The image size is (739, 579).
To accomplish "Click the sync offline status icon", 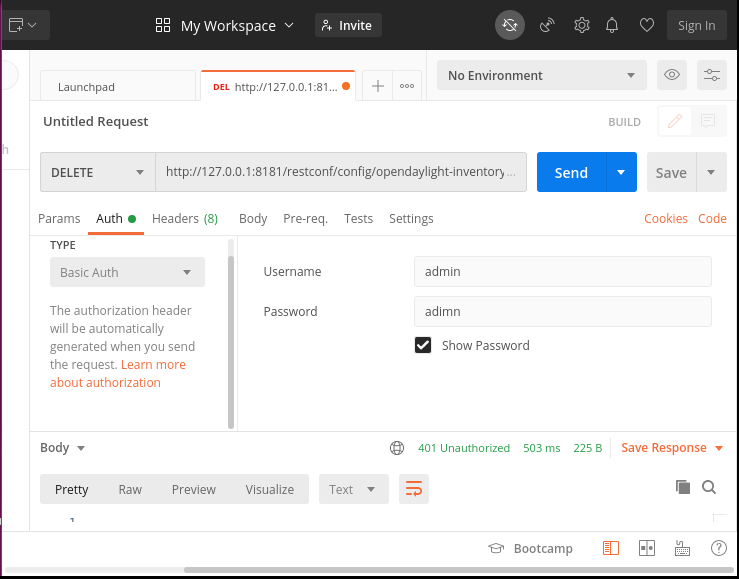I will click(x=509, y=25).
